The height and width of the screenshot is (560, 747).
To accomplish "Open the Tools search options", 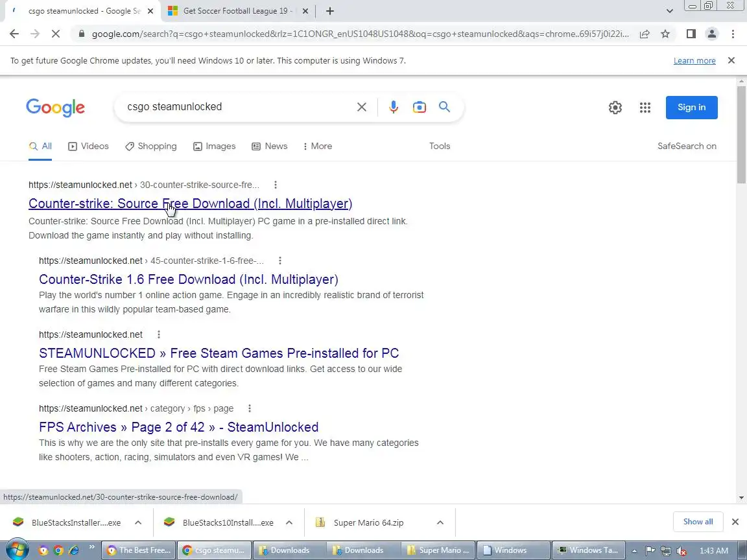I will pyautogui.click(x=439, y=146).
